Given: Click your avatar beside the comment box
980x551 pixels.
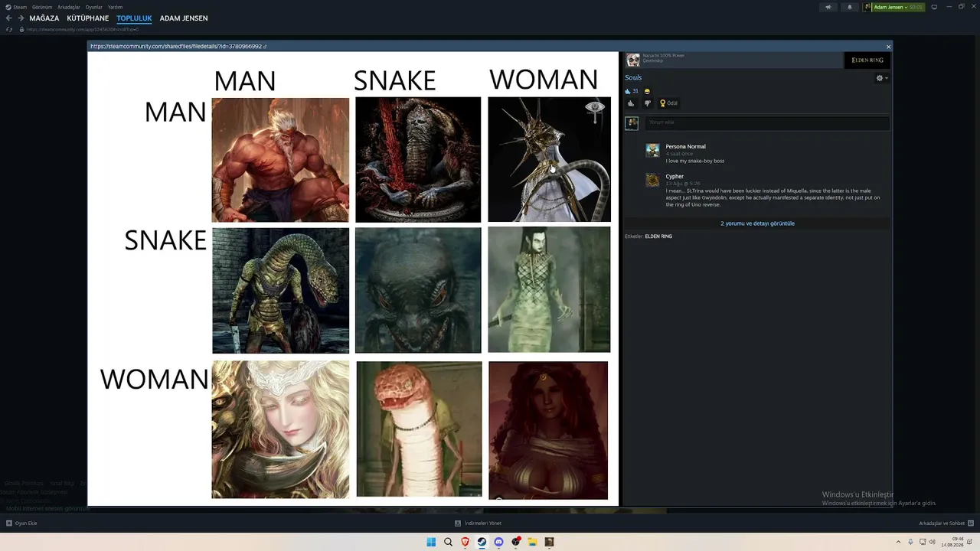Looking at the screenshot, I should (632, 123).
